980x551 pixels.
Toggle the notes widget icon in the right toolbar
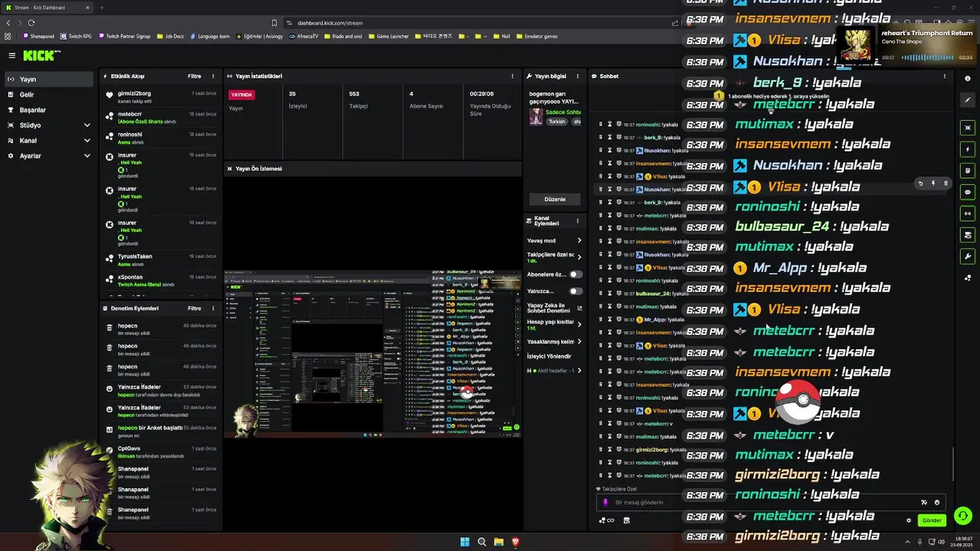click(968, 171)
